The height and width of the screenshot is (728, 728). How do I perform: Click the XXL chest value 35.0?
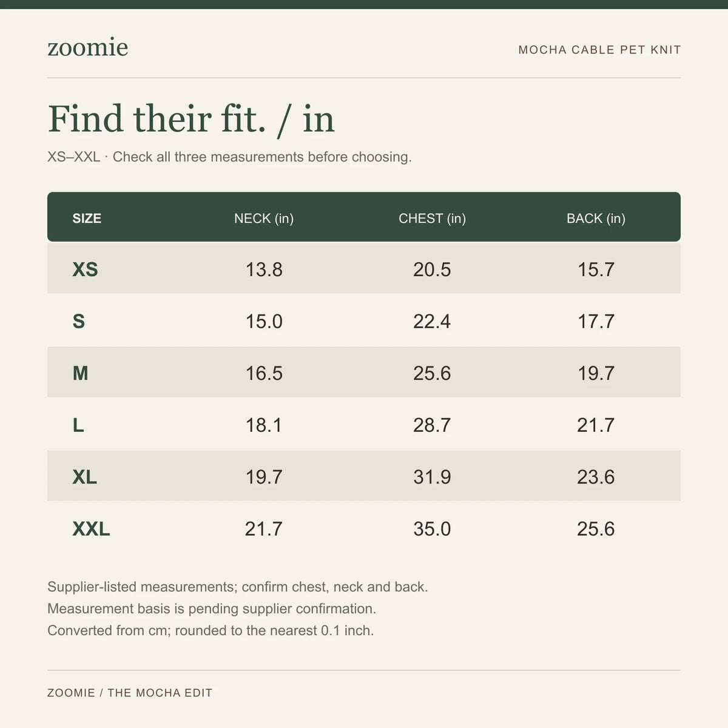click(x=432, y=529)
